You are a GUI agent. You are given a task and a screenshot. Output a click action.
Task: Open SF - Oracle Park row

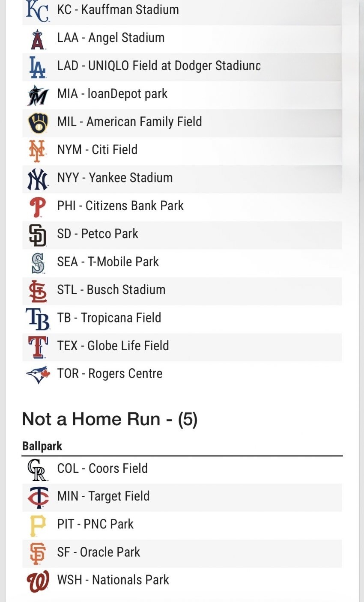[x=182, y=553]
